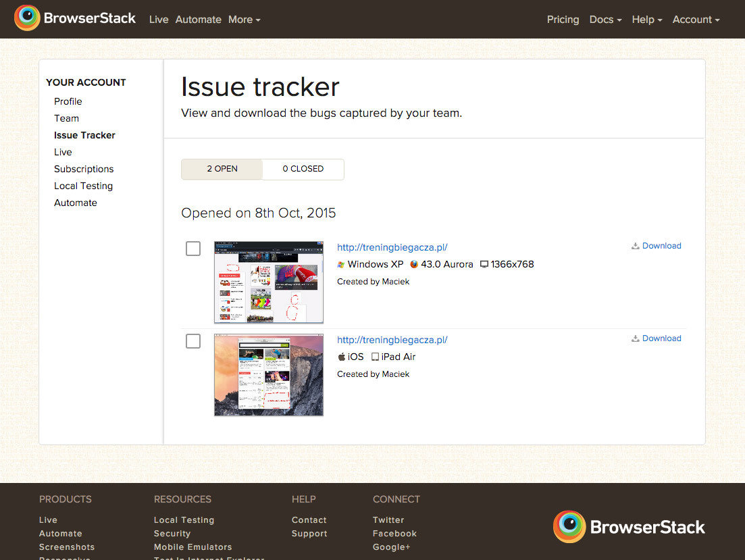Open the Help dropdown menu
The width and height of the screenshot is (745, 560).
pos(646,20)
